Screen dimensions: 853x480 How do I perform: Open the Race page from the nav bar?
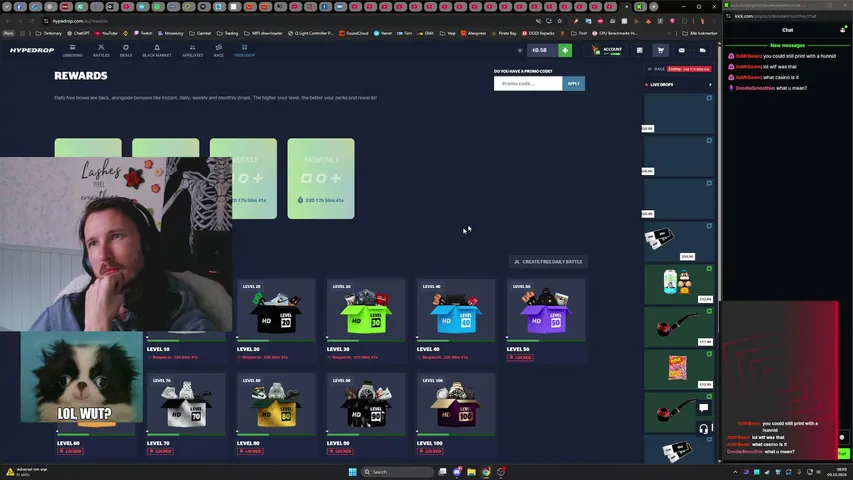[219, 51]
